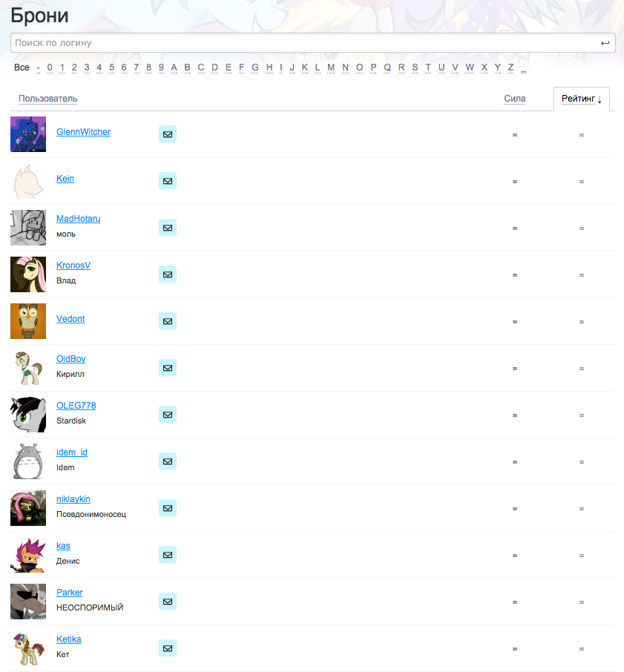This screenshot has height=672, width=624.
Task: Open mail icon for KronosV
Action: 168,274
